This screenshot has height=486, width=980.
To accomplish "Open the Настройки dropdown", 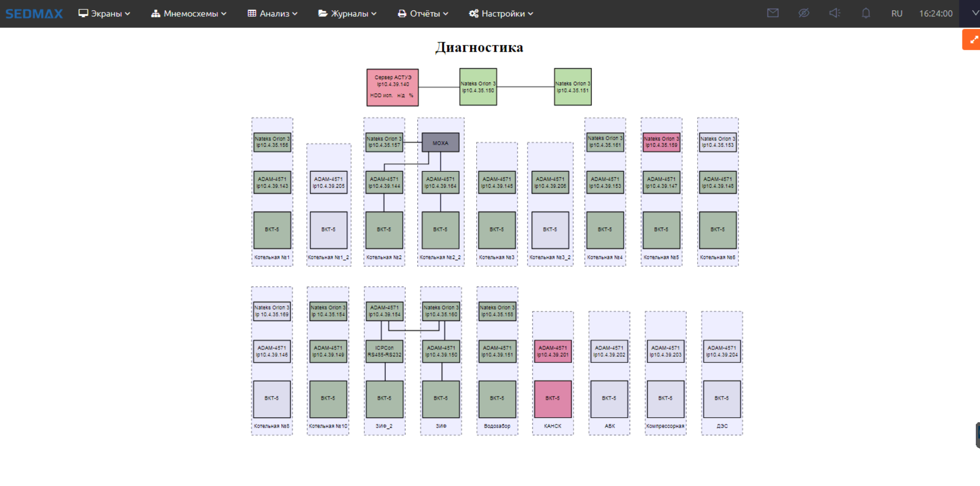I will click(x=501, y=13).
